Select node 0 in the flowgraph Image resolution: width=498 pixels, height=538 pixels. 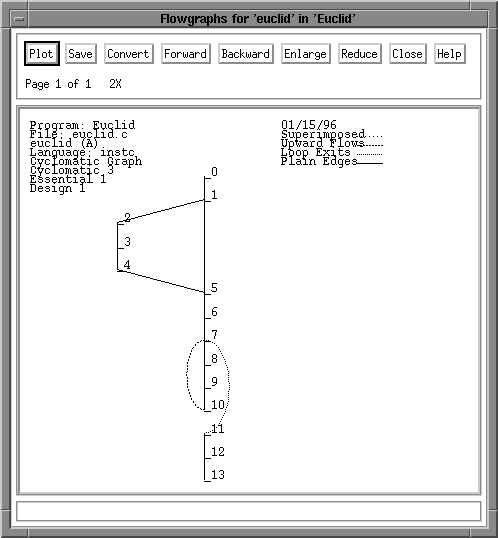coord(214,172)
